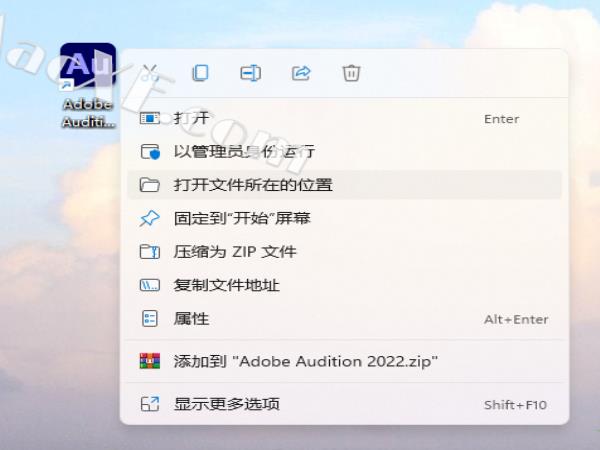Click 复制文件地址 menu entry

(x=227, y=285)
